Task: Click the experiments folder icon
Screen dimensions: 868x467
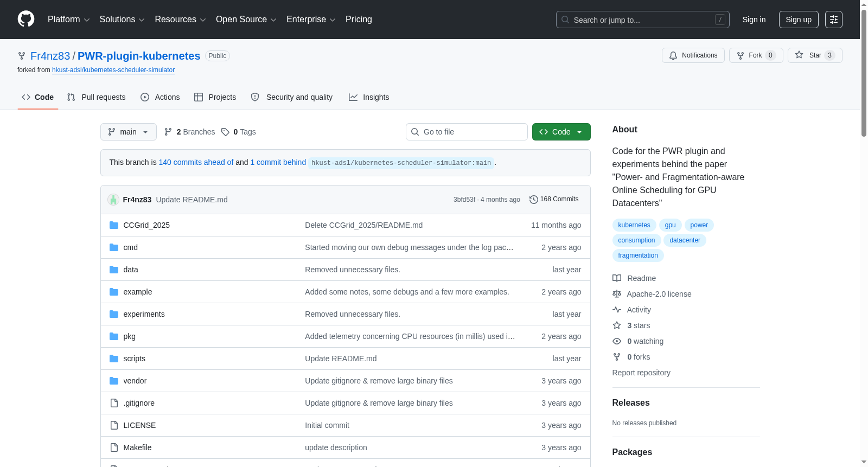Action: [114, 314]
